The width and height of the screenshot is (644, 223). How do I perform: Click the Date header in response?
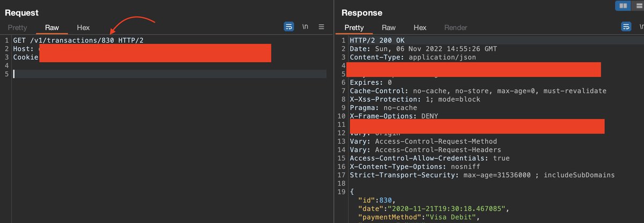[x=423, y=49]
